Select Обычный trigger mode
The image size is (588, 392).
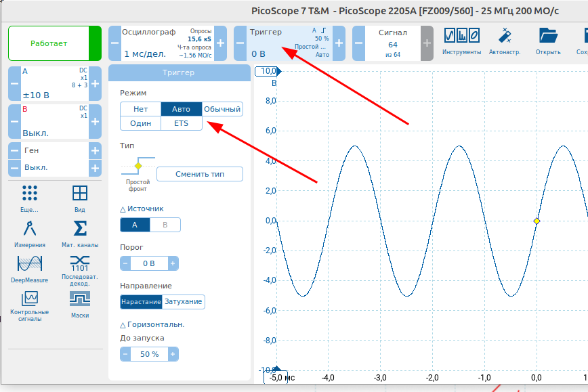(222, 109)
